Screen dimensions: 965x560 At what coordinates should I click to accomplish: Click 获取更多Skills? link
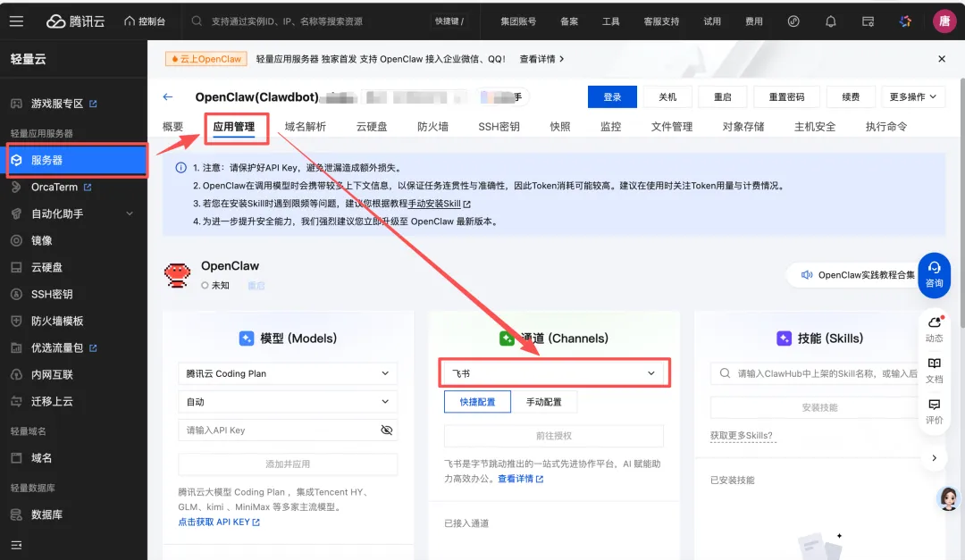(x=742, y=436)
